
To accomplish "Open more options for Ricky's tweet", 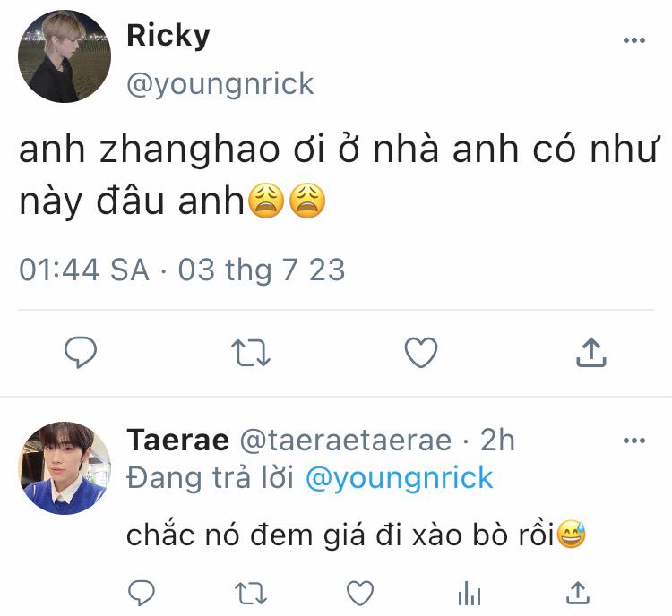I will [634, 40].
